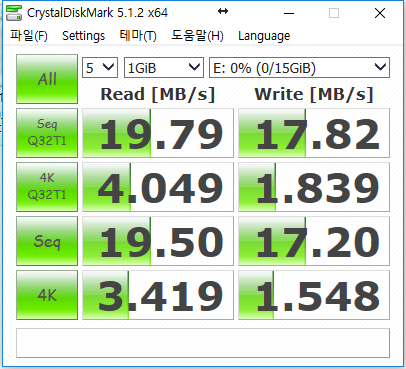Click the CrystalDiskMark app icon in title bar
406x369 pixels.
tap(14, 13)
